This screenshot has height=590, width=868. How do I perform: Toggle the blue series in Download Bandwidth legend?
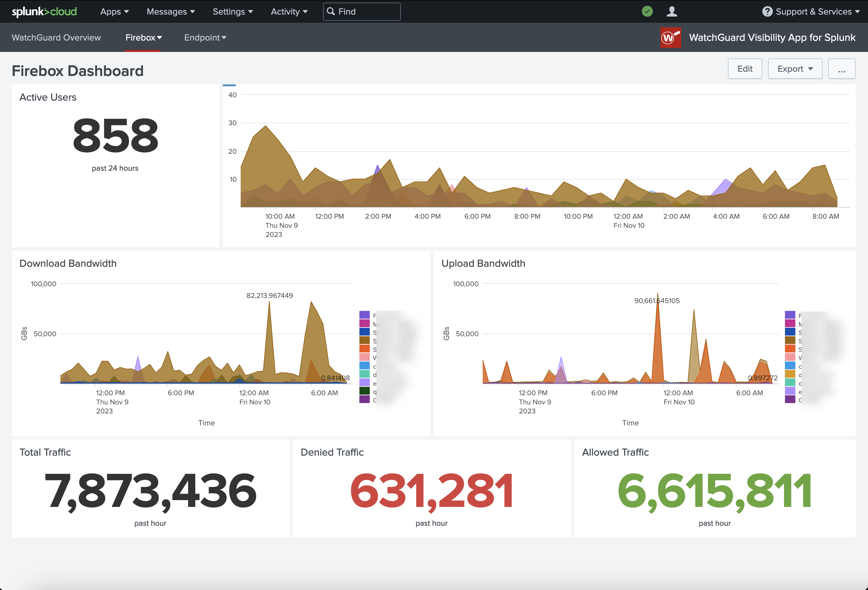[x=365, y=332]
